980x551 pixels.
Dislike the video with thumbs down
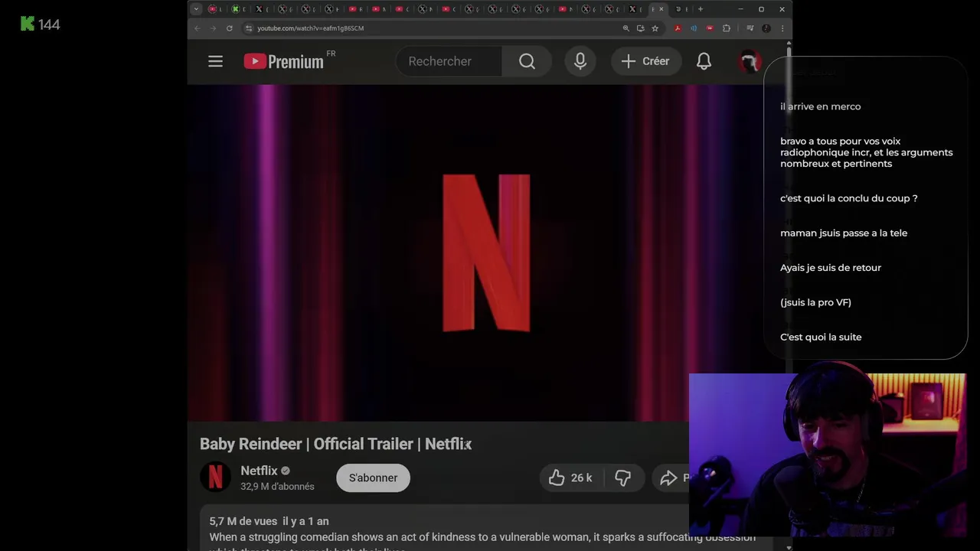pos(622,478)
